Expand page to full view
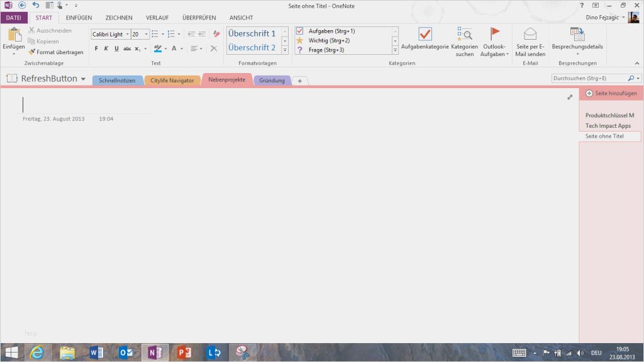Viewport: 644px width, 362px height. pos(570,97)
